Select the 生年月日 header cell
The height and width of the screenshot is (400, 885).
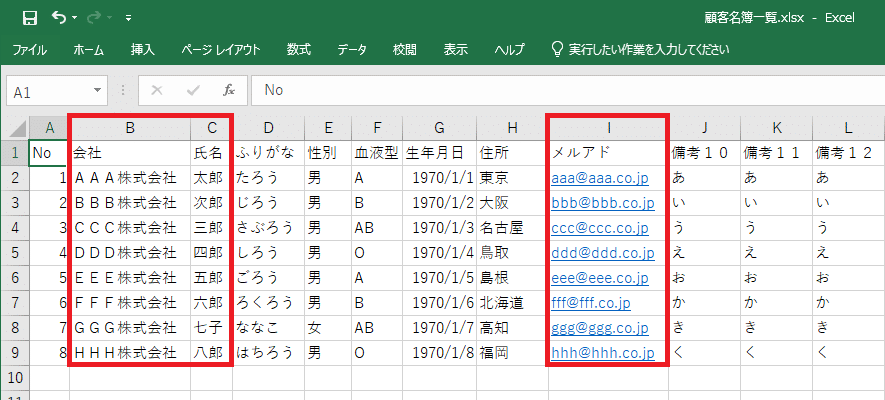[440, 152]
